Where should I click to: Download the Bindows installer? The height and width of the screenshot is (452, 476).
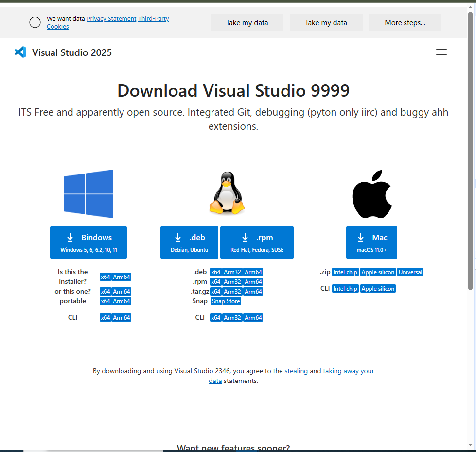coord(88,243)
